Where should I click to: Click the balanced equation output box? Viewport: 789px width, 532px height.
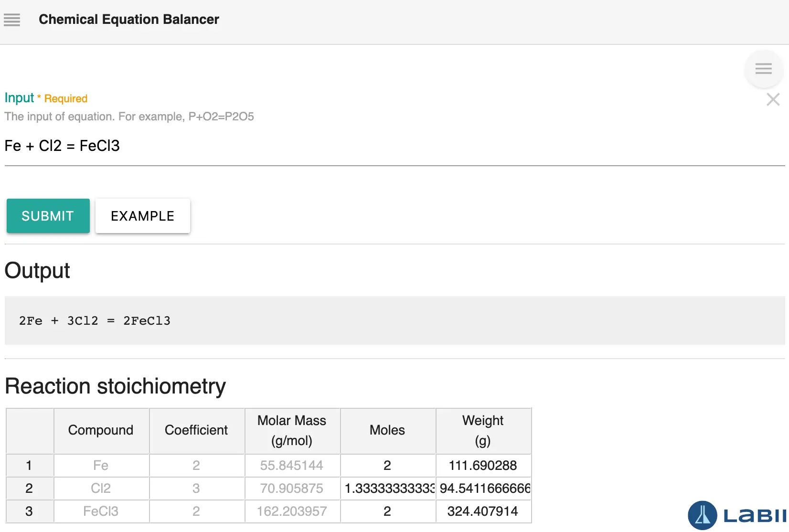(x=394, y=320)
